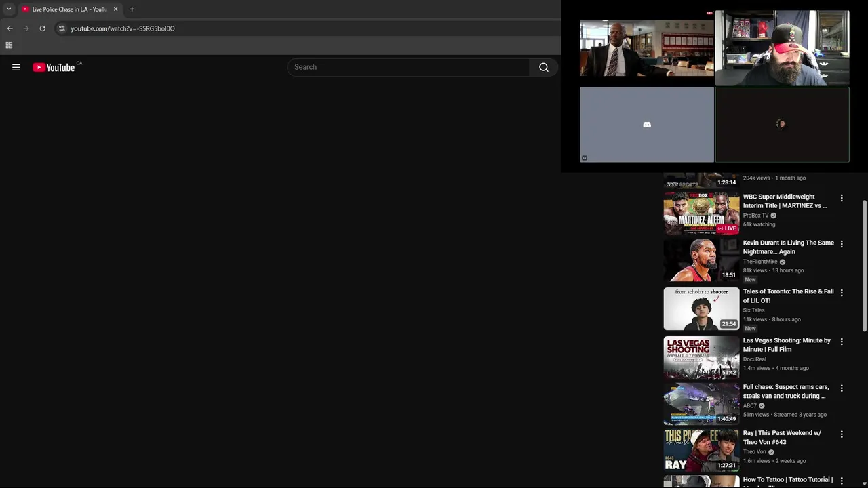The width and height of the screenshot is (868, 488).
Task: Open the tab search dropdown arrow
Action: 9,9
